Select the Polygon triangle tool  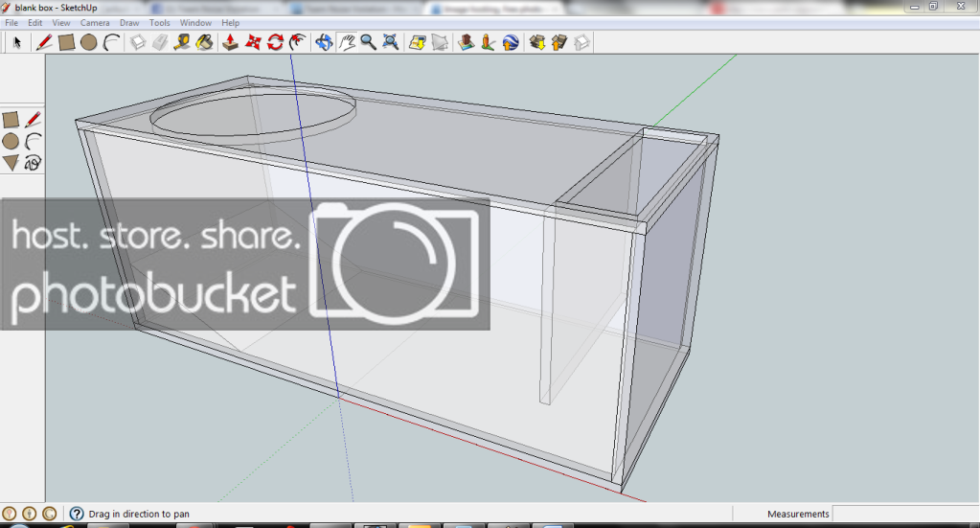11,163
